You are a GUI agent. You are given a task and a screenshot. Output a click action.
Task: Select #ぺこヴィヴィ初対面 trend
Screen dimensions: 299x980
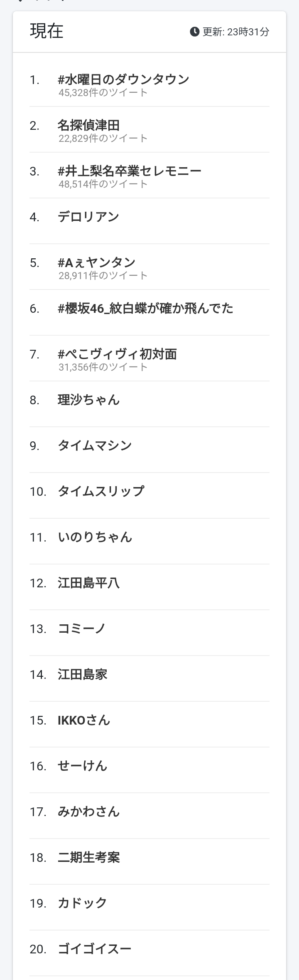click(x=118, y=354)
